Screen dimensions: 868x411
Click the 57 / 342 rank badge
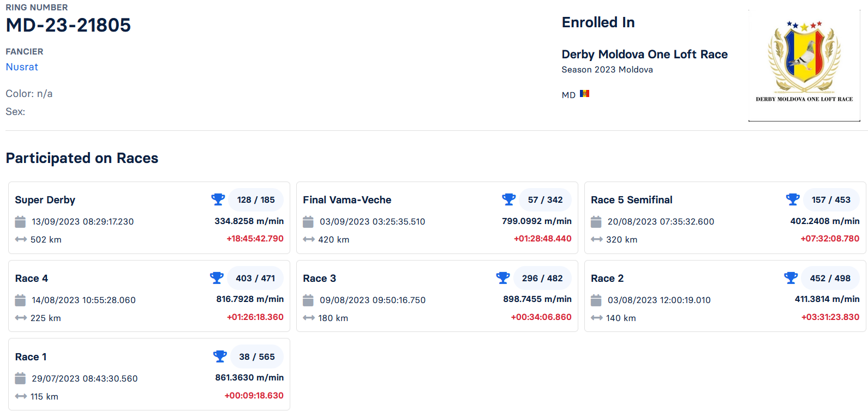[545, 200]
